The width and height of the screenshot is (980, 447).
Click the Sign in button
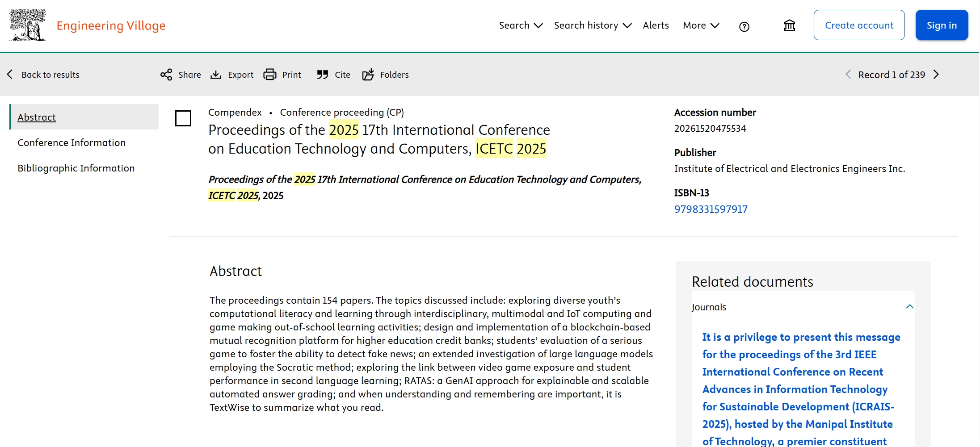tap(942, 25)
